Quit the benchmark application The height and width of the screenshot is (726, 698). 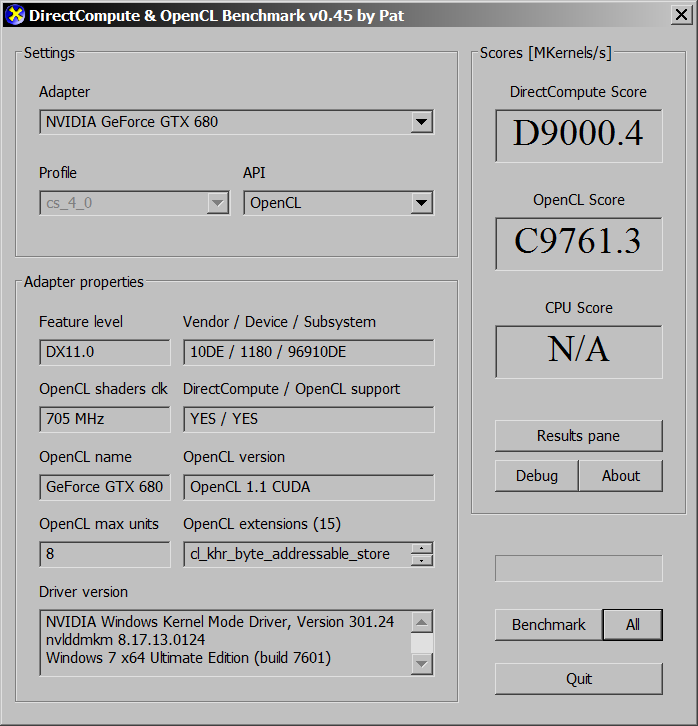578,679
